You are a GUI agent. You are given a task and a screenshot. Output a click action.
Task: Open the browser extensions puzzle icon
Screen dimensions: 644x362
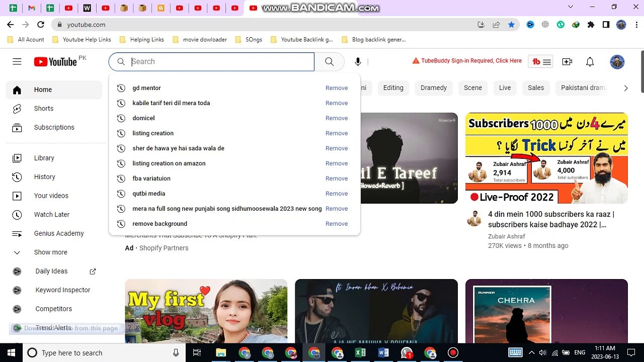[x=591, y=24]
